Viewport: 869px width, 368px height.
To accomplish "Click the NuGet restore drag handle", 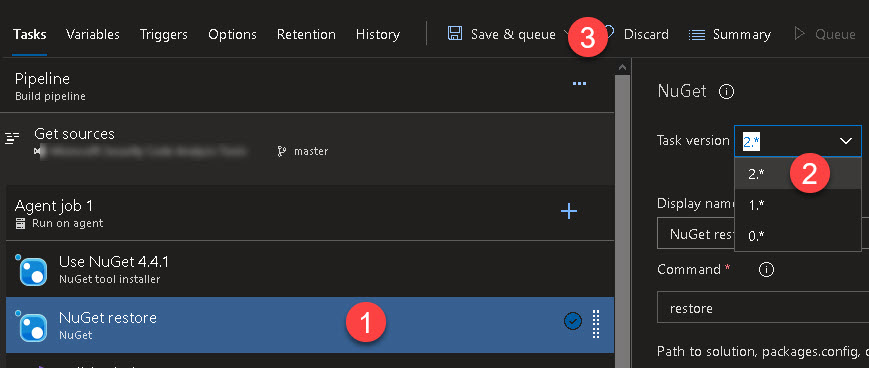I will 596,324.
